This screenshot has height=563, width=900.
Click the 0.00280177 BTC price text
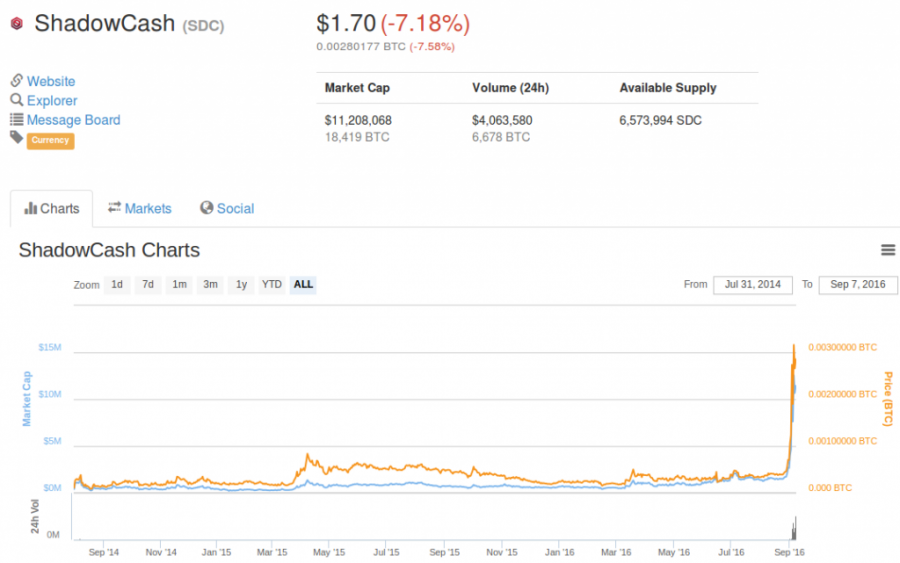361,46
